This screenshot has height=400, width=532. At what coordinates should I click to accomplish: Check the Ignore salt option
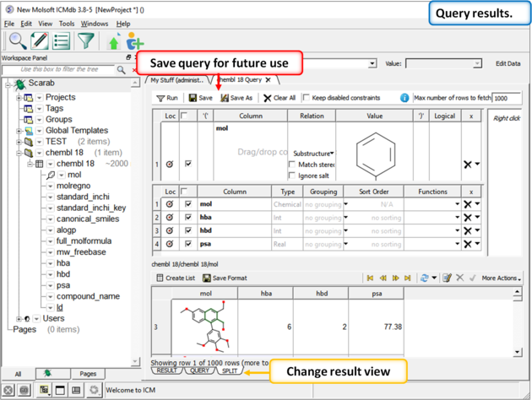pos(292,175)
